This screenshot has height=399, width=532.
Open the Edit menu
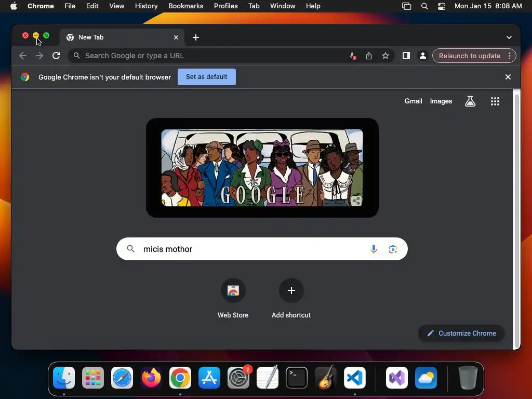[92, 6]
